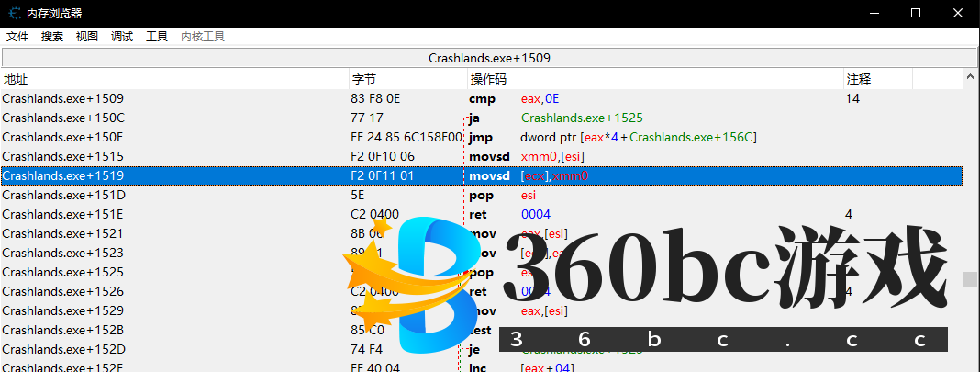Image resolution: width=980 pixels, height=372 pixels.
Task: Select the Crashlands.exe+150E jmp row
Action: pos(481,138)
